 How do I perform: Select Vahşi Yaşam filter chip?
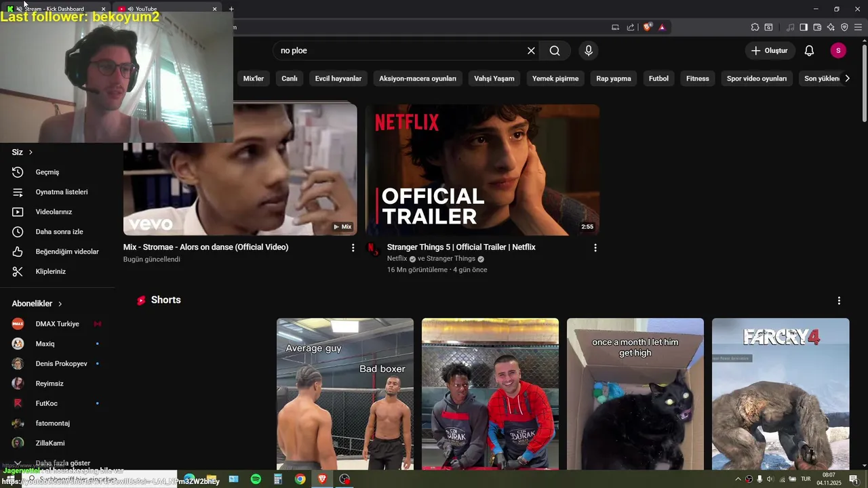494,79
